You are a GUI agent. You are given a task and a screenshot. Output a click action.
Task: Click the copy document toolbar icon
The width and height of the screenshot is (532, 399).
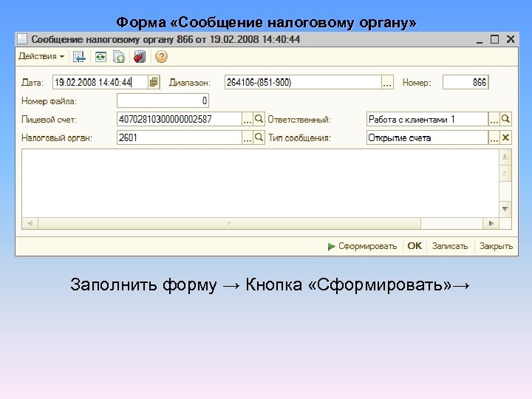[x=119, y=57]
